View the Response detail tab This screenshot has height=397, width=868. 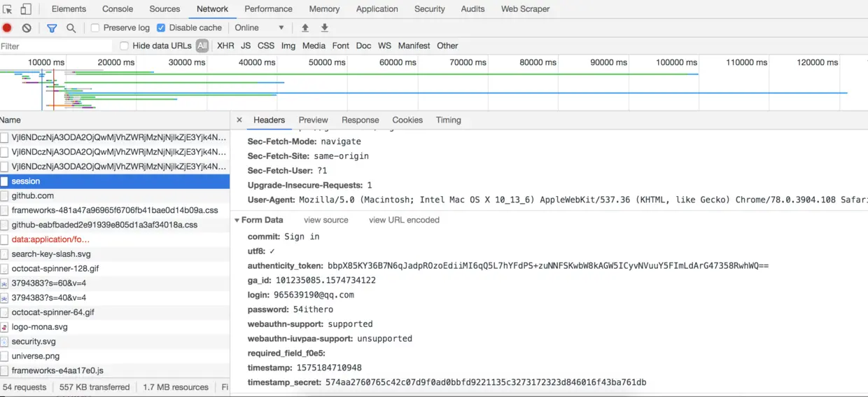point(360,120)
